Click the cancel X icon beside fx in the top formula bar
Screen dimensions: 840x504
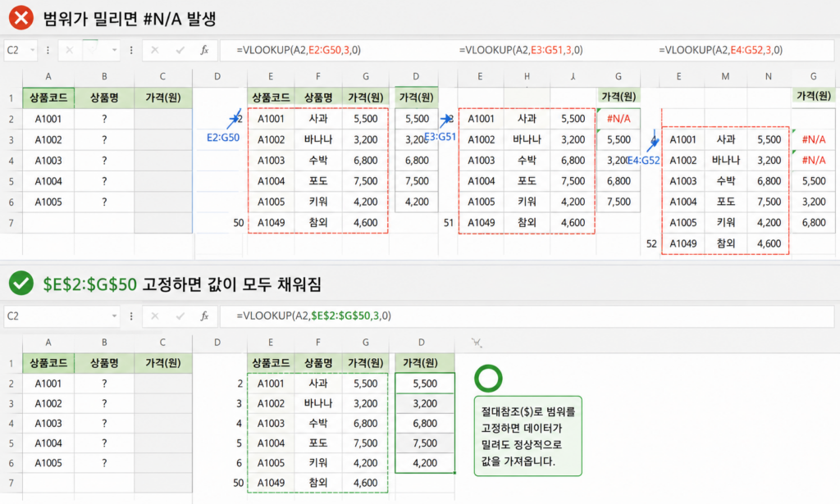[x=155, y=50]
